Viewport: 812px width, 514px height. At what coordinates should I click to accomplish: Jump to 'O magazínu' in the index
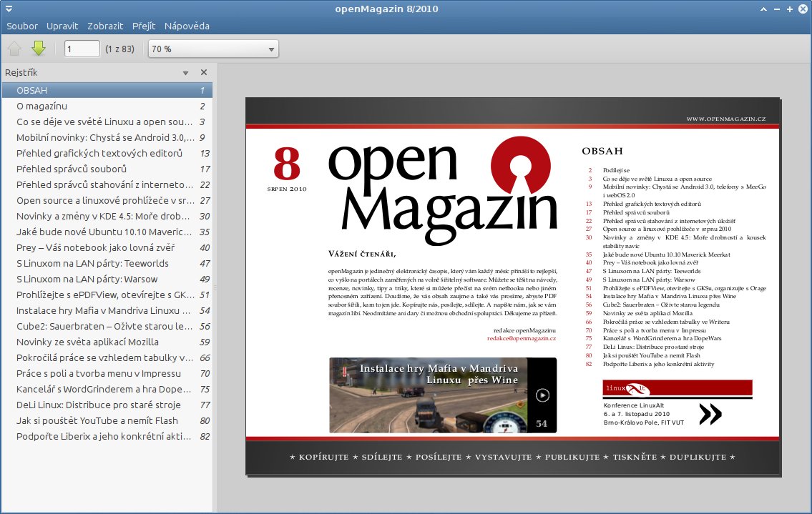click(x=41, y=107)
